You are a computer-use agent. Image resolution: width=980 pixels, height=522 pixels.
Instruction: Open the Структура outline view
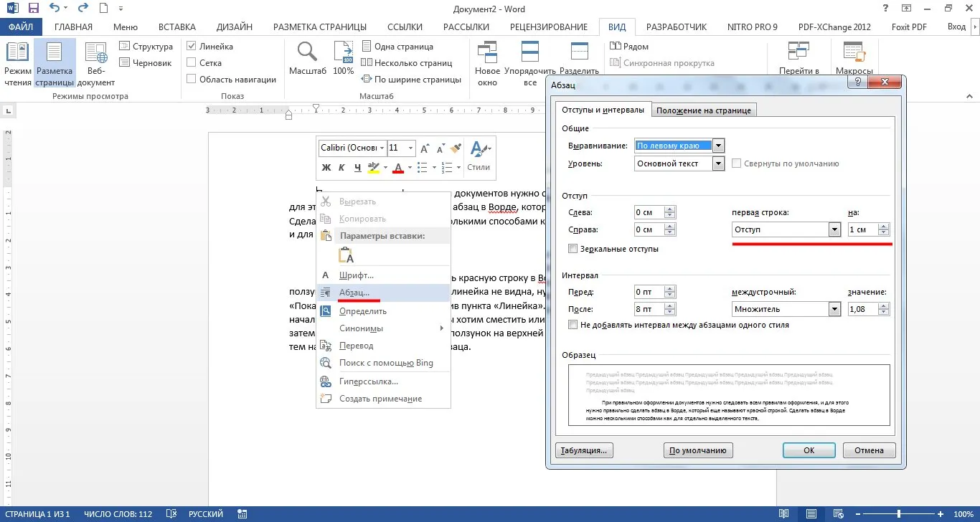click(x=146, y=47)
